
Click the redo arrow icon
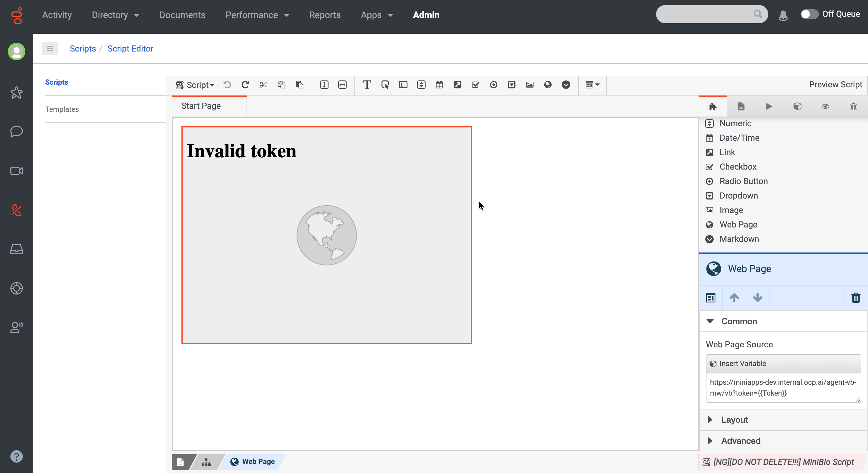point(245,85)
